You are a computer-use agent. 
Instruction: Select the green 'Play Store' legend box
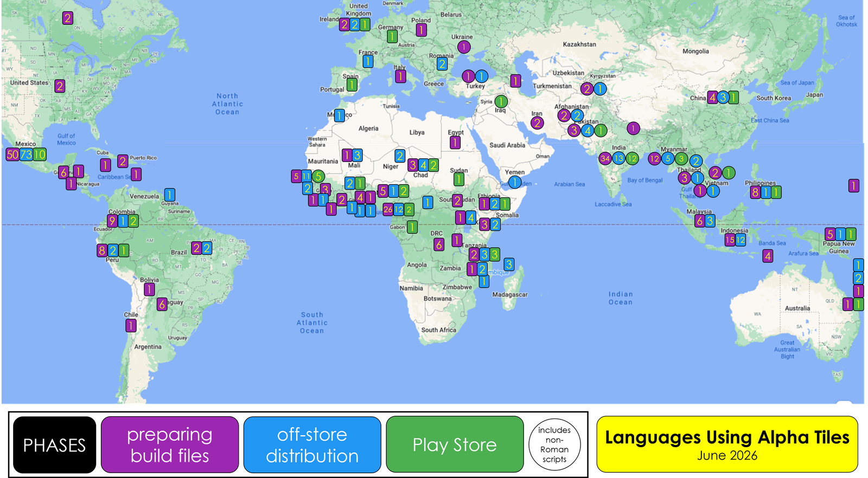pos(455,445)
